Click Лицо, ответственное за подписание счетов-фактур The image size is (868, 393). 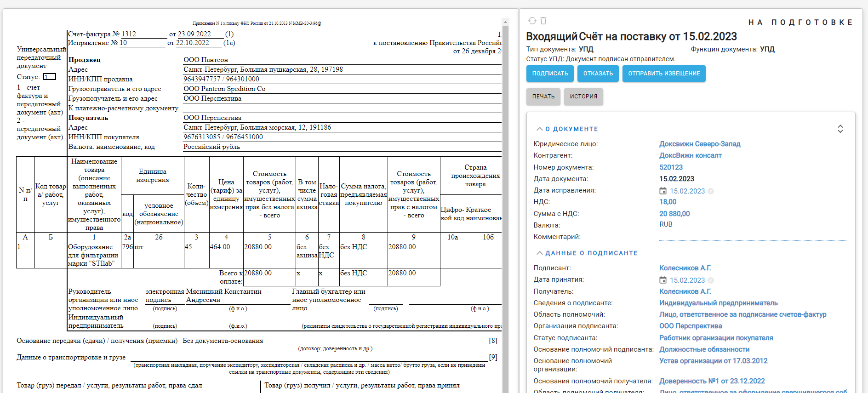coord(742,314)
